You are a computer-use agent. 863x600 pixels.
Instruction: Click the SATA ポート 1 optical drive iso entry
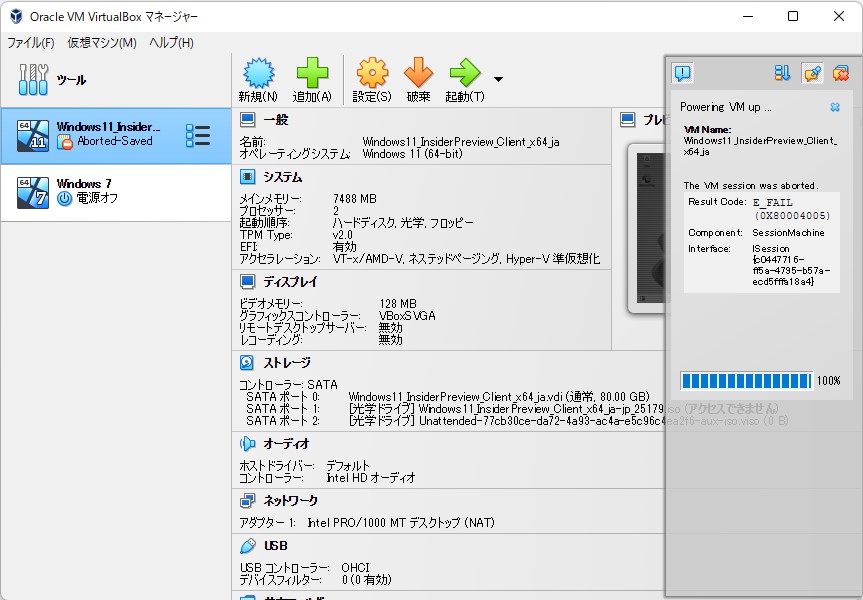[x=564, y=409]
